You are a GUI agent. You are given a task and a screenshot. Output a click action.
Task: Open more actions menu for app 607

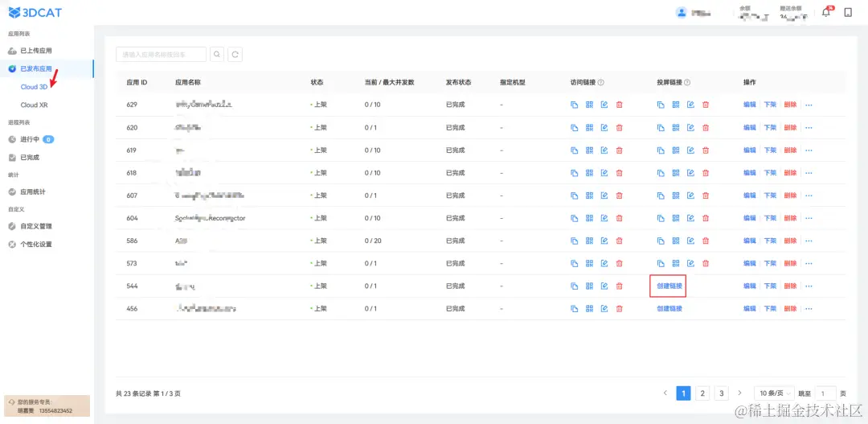(x=809, y=196)
